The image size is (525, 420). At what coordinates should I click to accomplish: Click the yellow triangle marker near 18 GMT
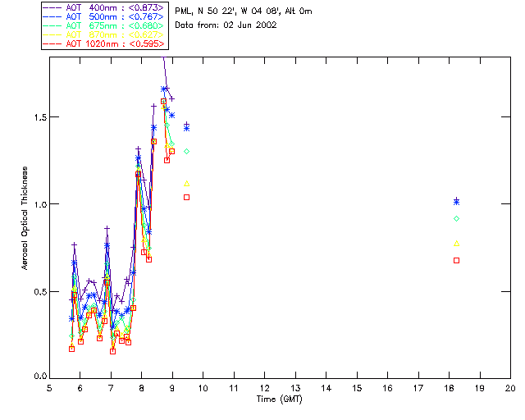[x=456, y=243]
